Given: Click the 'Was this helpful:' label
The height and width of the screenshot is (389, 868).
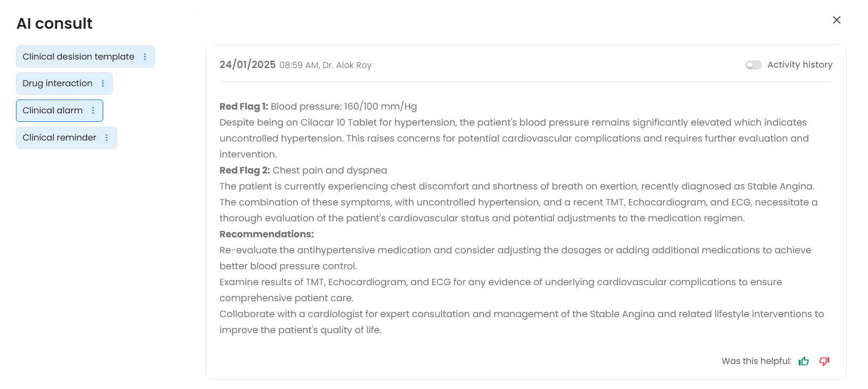Looking at the screenshot, I should click(x=756, y=361).
